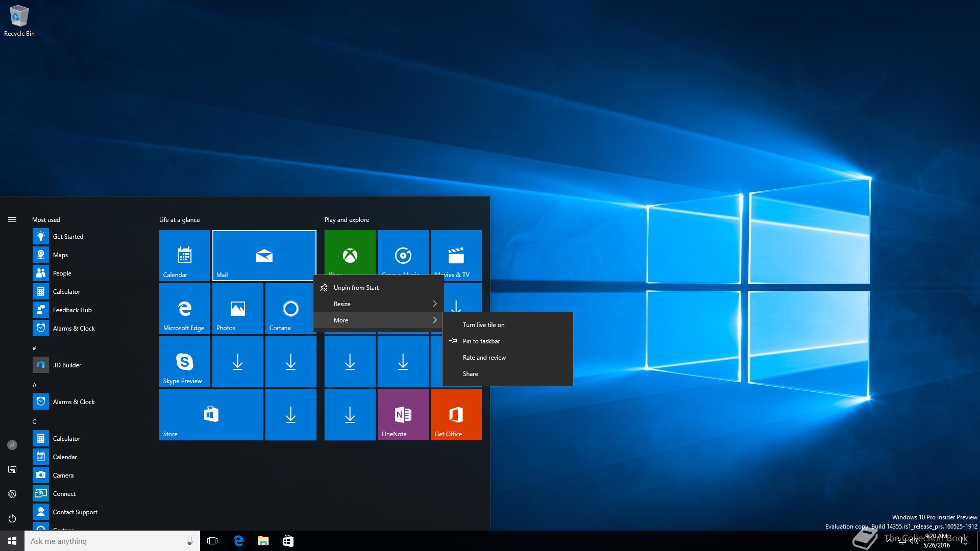Open the OneNote tile

[x=403, y=414]
